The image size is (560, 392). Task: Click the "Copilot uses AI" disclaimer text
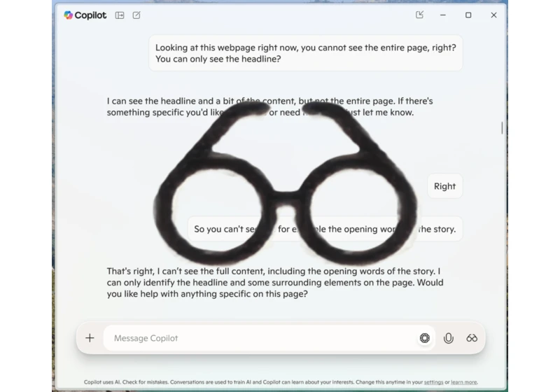(281, 382)
